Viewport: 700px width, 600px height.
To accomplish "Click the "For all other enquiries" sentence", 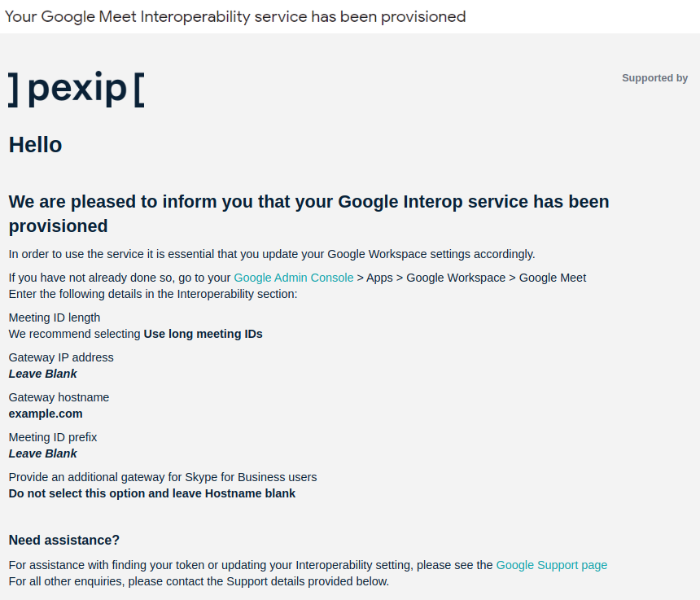I will click(x=199, y=581).
